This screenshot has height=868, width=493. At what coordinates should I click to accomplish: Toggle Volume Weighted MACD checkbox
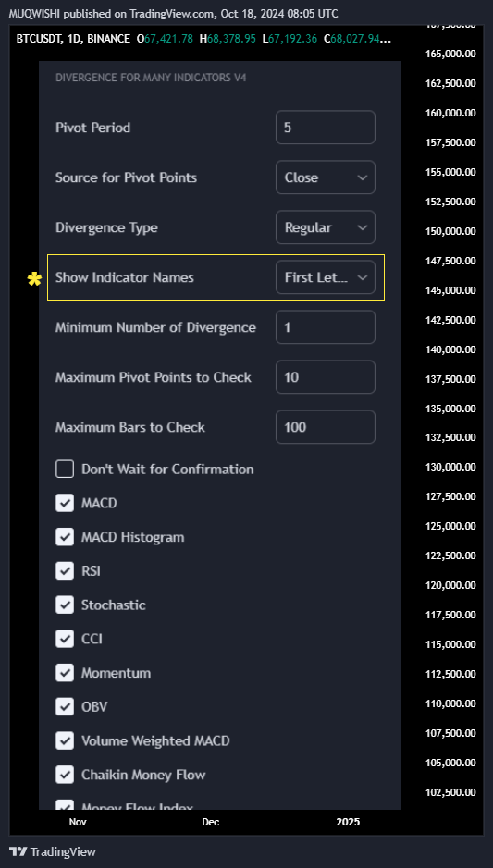pos(65,740)
